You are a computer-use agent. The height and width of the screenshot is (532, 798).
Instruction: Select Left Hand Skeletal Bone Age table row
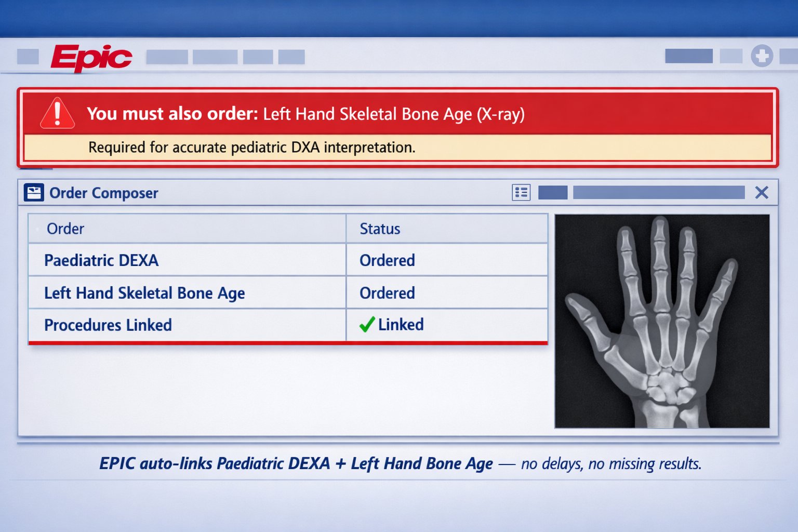point(288,292)
